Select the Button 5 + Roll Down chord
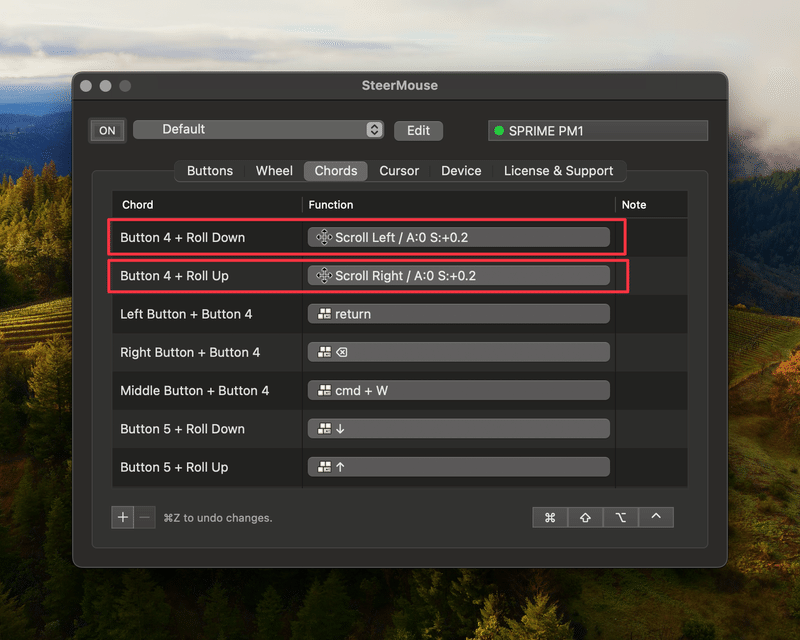The image size is (800, 640). coord(183,429)
